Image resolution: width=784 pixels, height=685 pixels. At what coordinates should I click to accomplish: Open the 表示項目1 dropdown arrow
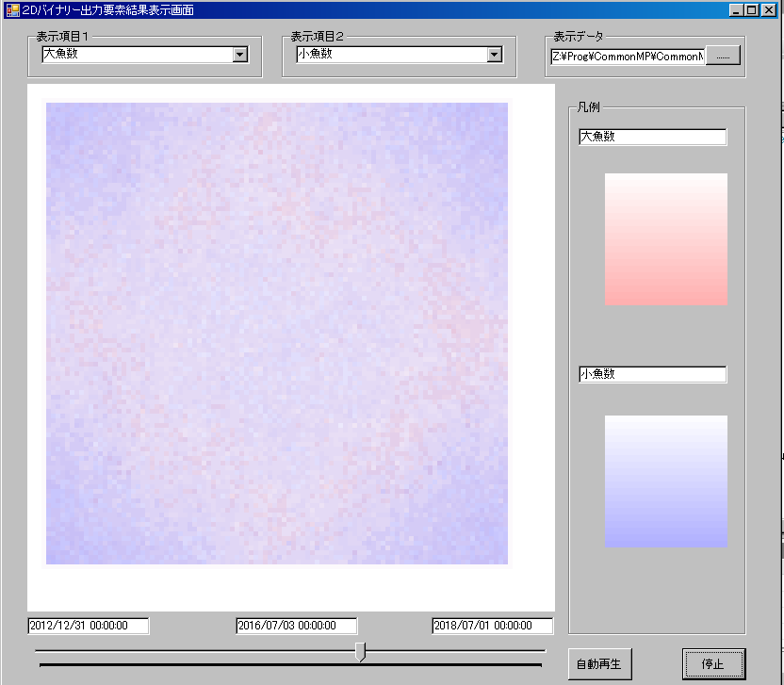(x=240, y=55)
